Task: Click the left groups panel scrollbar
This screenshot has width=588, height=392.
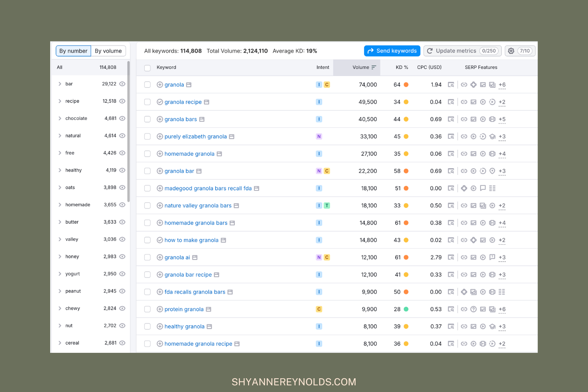Action: pos(129,131)
